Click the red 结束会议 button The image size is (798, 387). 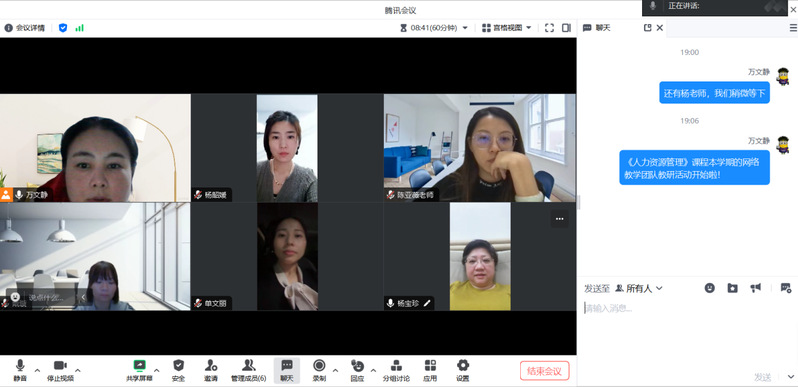tap(545, 371)
